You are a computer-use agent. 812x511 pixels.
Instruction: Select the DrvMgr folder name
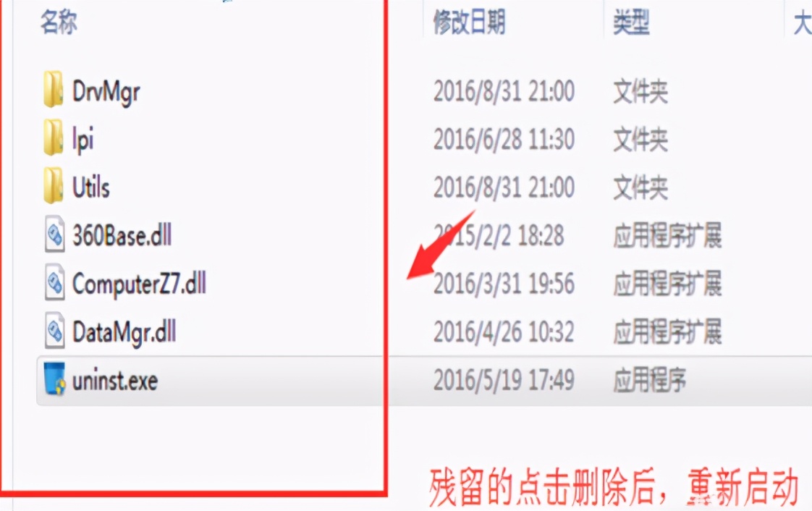[106, 92]
